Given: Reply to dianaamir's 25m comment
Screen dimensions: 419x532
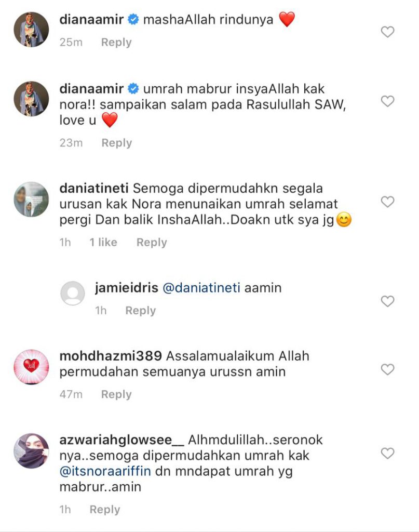Looking at the screenshot, I should pos(116,43).
